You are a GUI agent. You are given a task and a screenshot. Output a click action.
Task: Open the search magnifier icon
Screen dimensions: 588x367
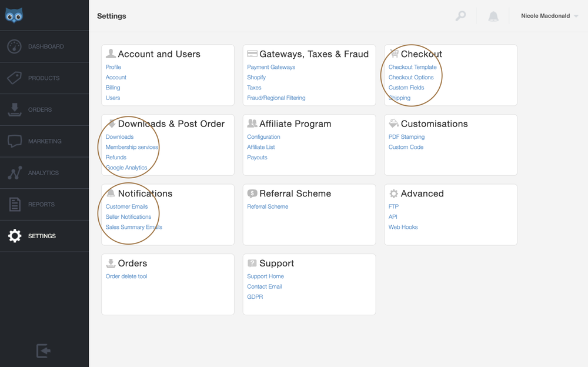460,16
